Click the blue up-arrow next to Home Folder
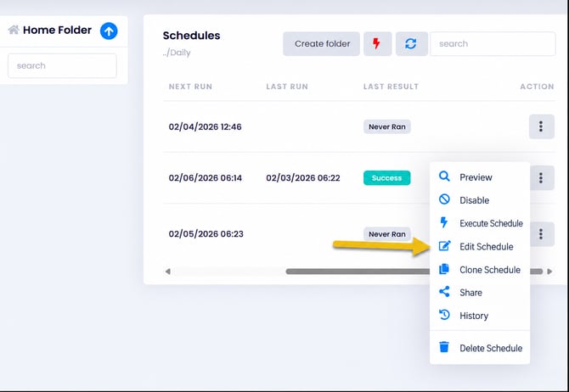Image resolution: width=569 pixels, height=392 pixels. coord(109,31)
